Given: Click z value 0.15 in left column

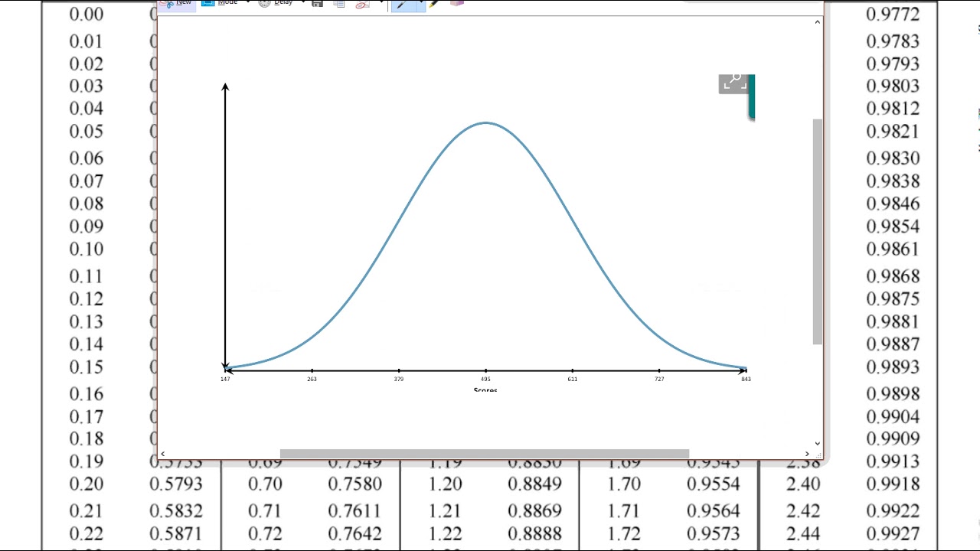Looking at the screenshot, I should coord(86,367).
